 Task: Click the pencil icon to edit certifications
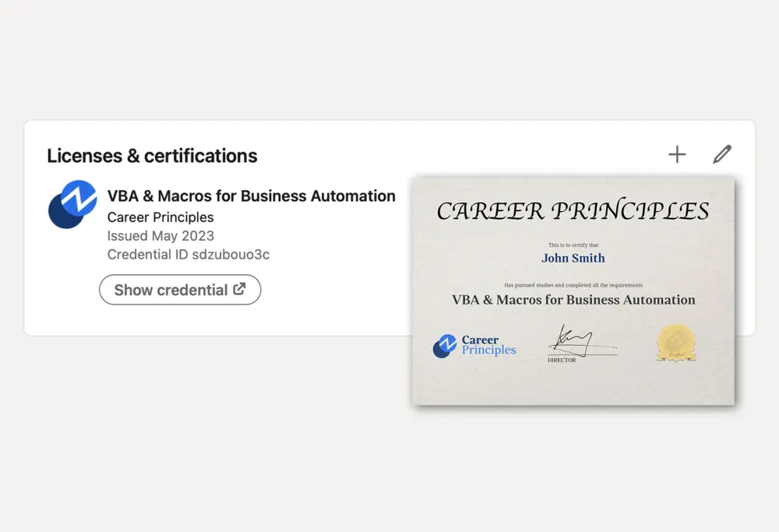(x=722, y=154)
